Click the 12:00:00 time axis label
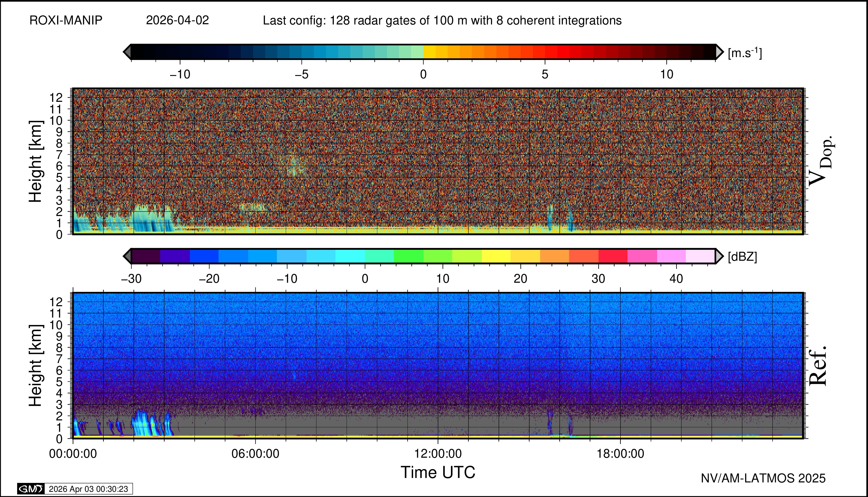The image size is (868, 497). coord(438,454)
